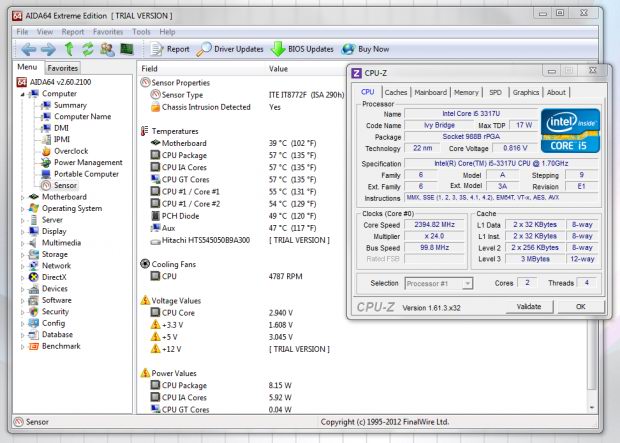The height and width of the screenshot is (443, 620).
Task: Open the Tools menu
Action: [141, 31]
